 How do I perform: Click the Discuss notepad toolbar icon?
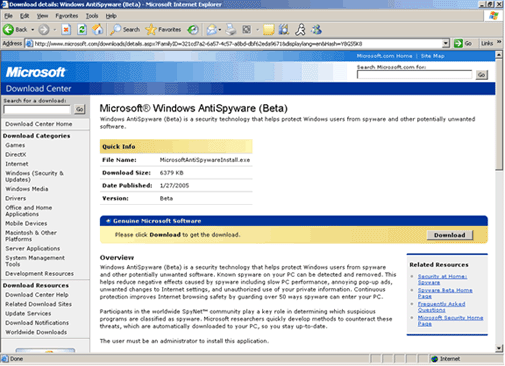pyautogui.click(x=268, y=30)
